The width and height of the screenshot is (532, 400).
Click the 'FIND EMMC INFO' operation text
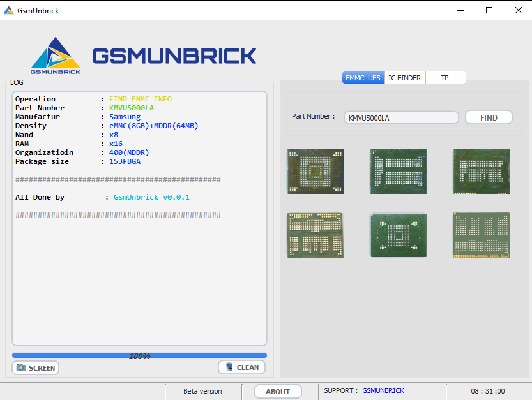pos(141,99)
